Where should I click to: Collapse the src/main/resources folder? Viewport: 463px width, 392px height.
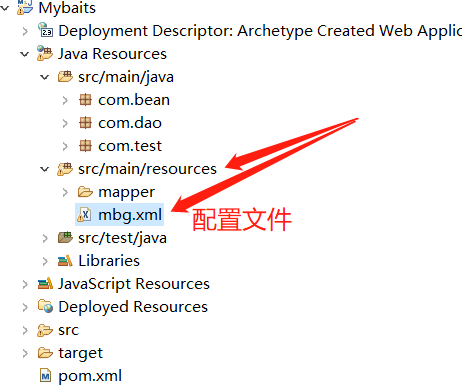click(x=45, y=169)
